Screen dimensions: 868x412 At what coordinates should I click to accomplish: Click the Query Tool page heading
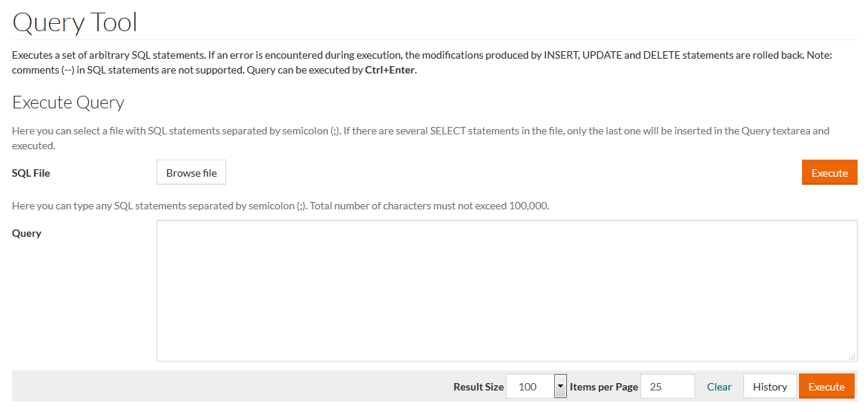[75, 22]
